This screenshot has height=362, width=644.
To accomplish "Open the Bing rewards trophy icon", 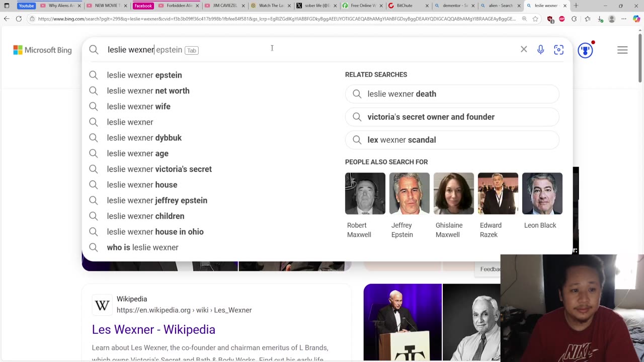I will pos(585,50).
